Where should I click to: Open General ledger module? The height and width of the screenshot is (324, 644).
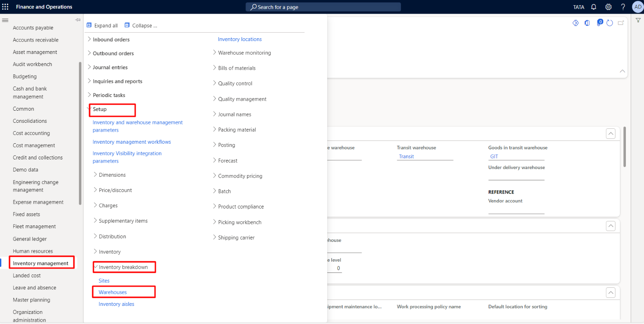pyautogui.click(x=30, y=239)
